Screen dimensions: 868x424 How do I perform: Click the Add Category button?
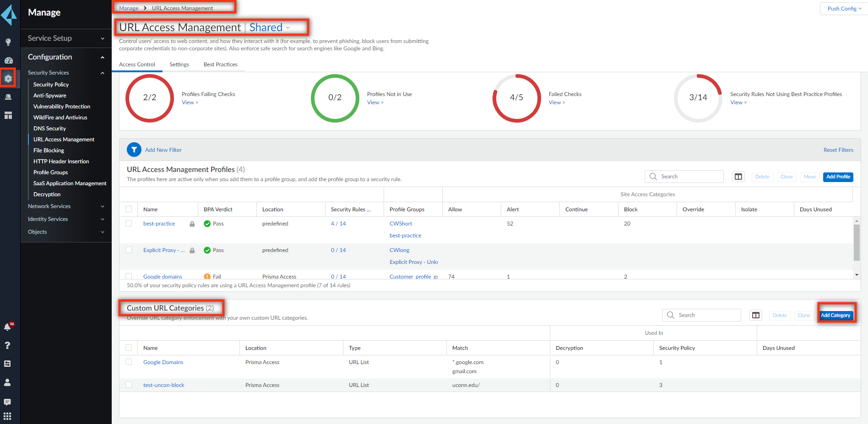pyautogui.click(x=835, y=315)
